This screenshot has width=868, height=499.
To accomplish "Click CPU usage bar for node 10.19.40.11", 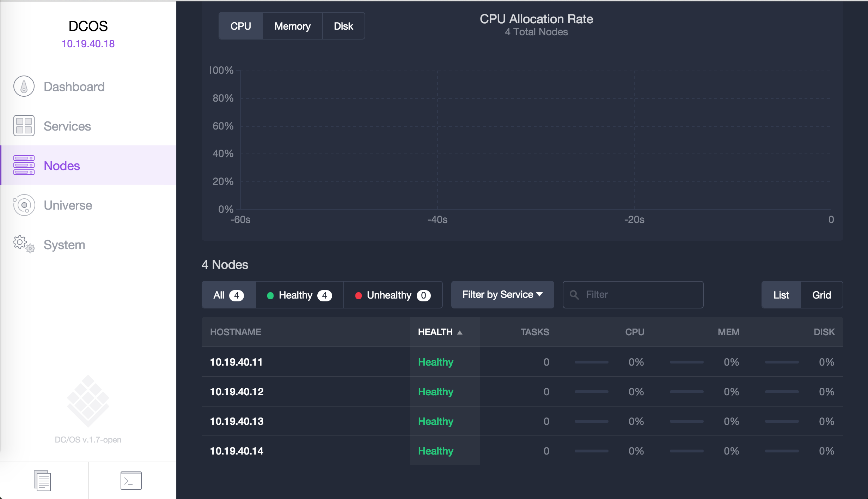I will (591, 362).
